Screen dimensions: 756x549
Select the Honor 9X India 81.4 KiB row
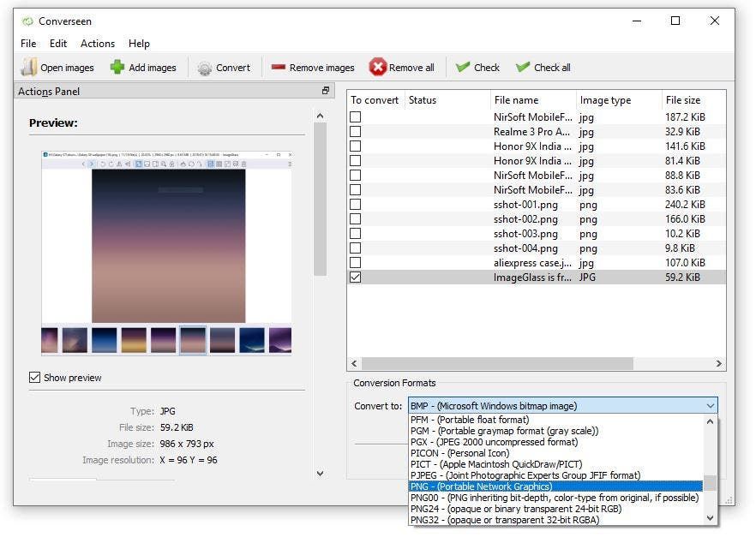pos(537,161)
